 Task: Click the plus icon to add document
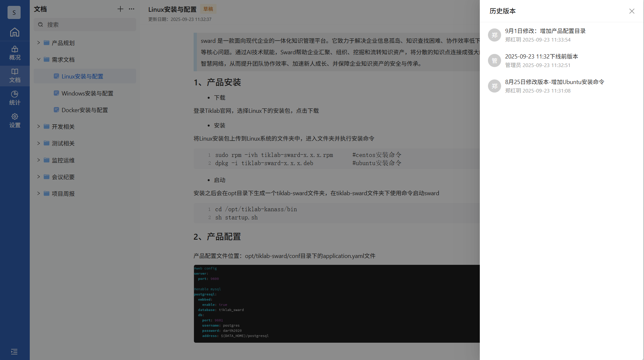(120, 9)
